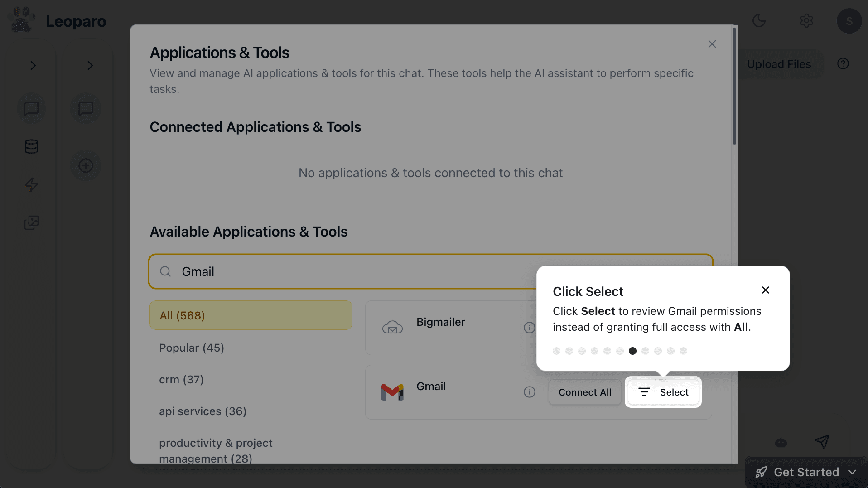Open the database sidebar icon
This screenshot has height=488, width=868.
31,146
